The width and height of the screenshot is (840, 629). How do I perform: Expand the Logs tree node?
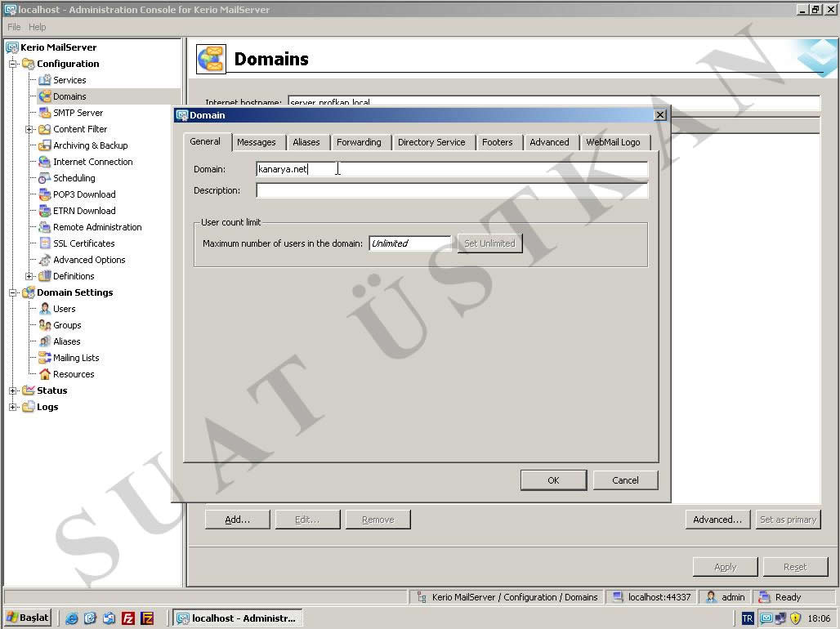point(13,407)
